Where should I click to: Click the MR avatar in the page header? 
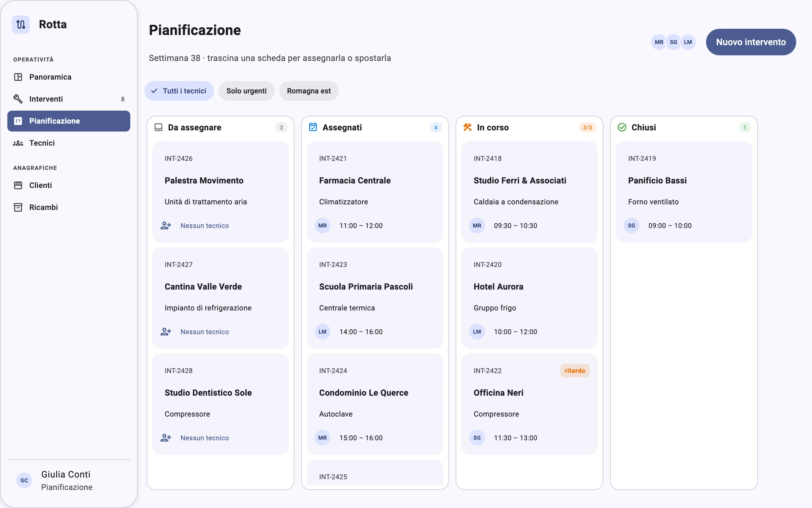pyautogui.click(x=659, y=42)
